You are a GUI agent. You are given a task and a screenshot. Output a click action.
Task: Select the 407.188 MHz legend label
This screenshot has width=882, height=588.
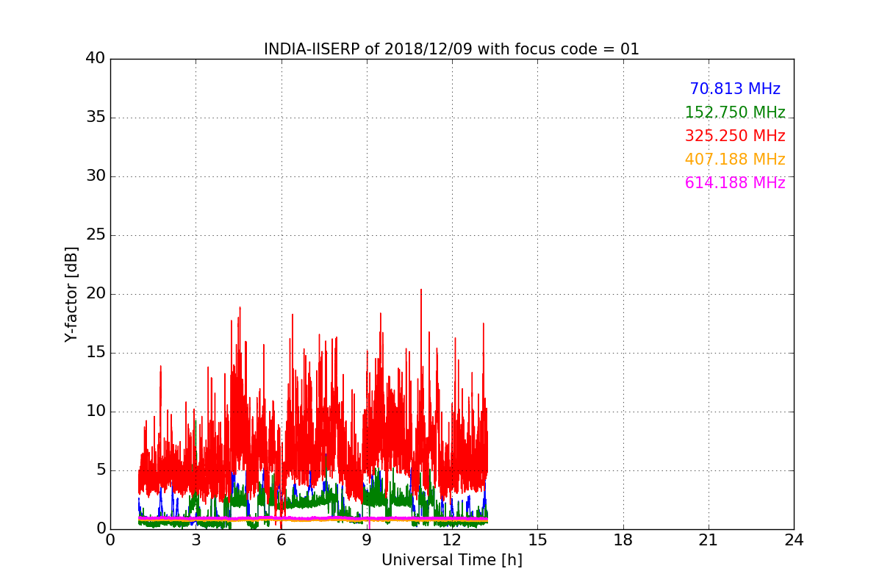click(x=735, y=159)
